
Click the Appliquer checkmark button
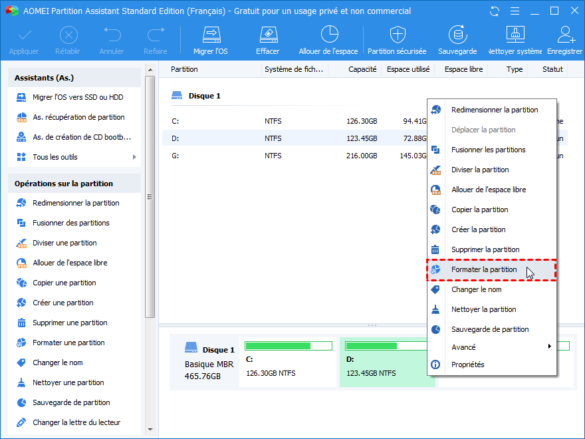(x=24, y=40)
